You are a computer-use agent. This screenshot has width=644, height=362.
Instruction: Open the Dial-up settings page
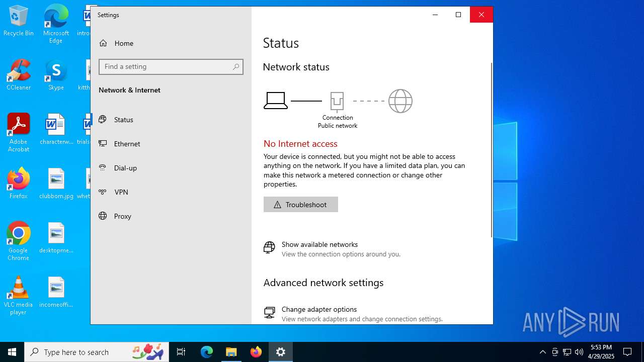pos(171,168)
